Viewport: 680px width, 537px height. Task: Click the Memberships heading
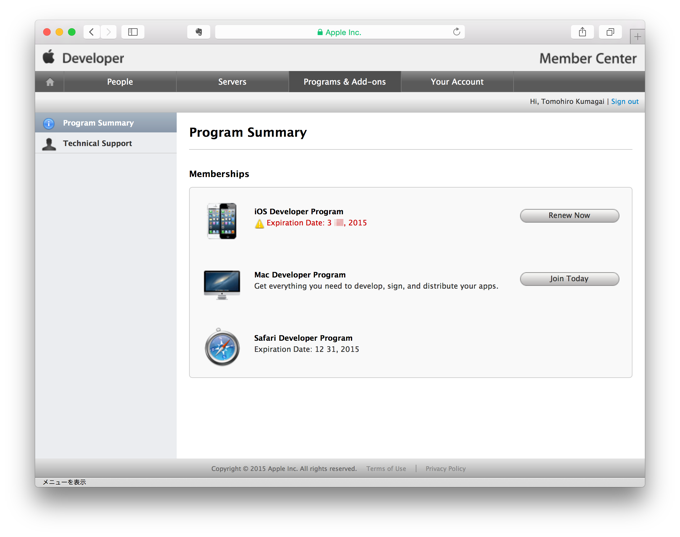[x=219, y=174]
